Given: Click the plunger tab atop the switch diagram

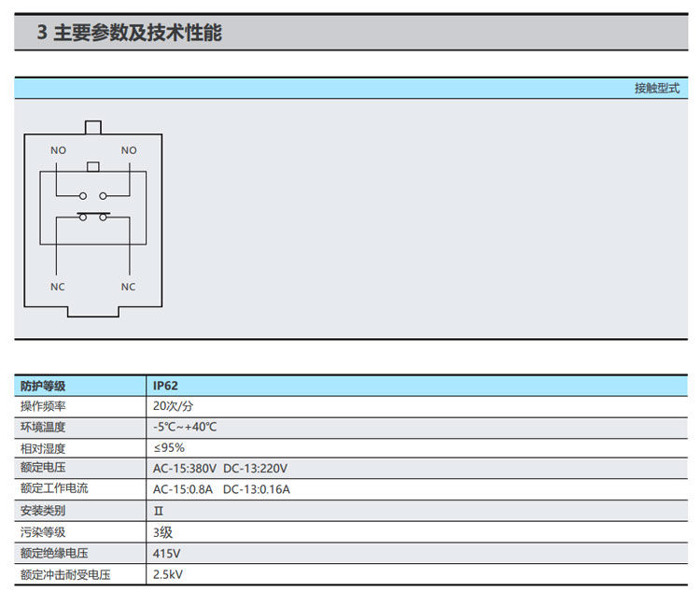Looking at the screenshot, I should click(x=92, y=127).
